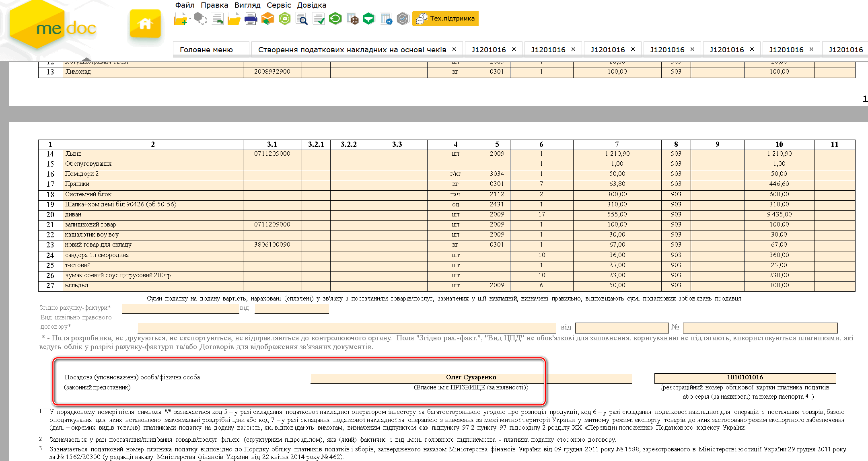The width and height of the screenshot is (868, 461).
Task: Switch to the Головне меню tab
Action: click(x=206, y=49)
